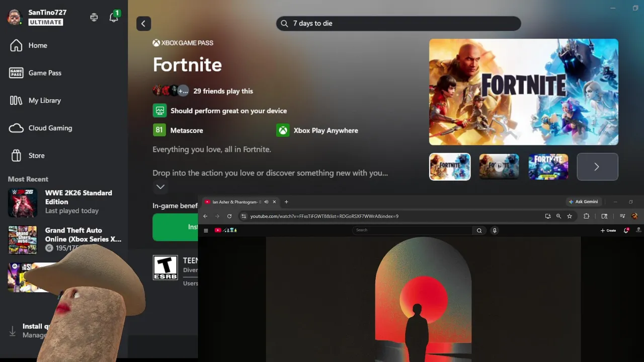Click the Cloud Gaming cloud icon
The image size is (644, 362).
16,128
